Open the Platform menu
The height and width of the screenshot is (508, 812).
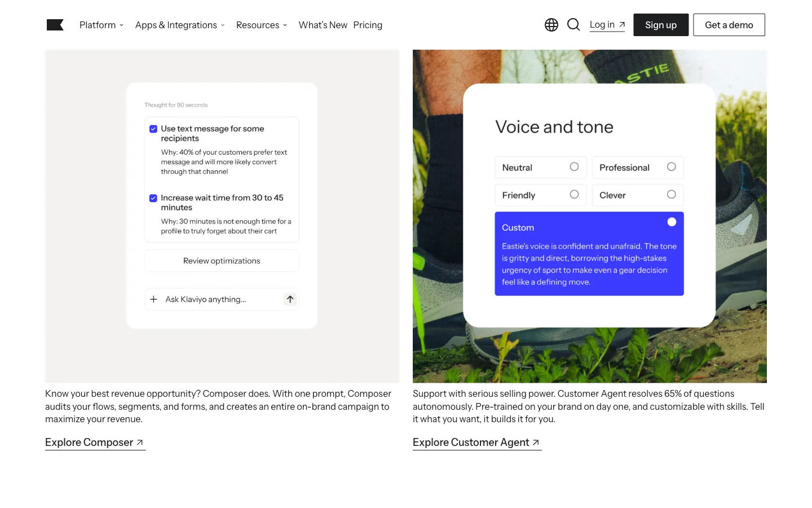(101, 25)
